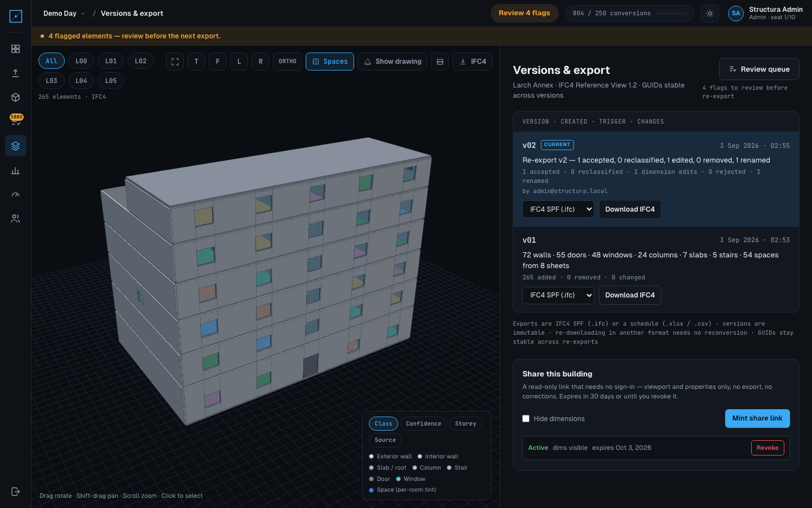Click the fit-to-view frame icon in viewport toolbar
The height and width of the screenshot is (508, 812).
(175, 62)
